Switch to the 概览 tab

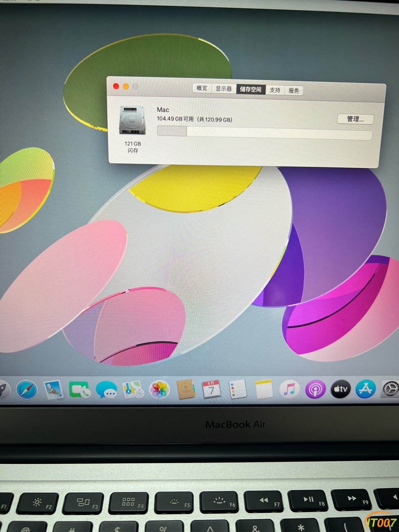click(x=202, y=88)
